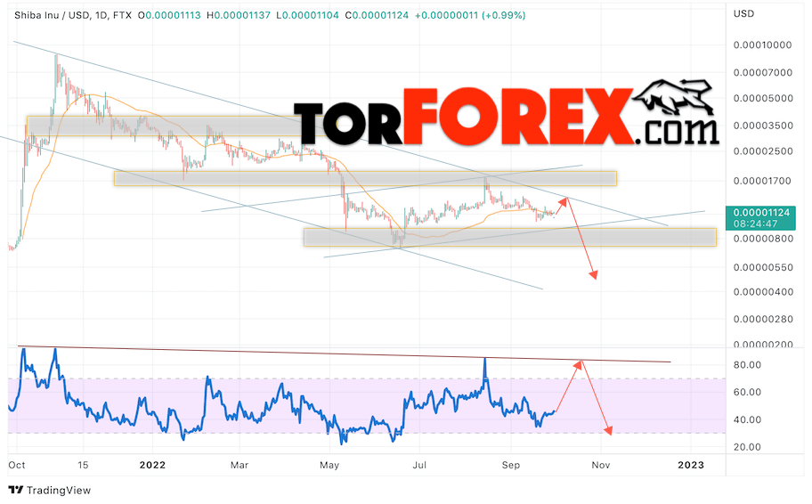Click the 0.00005000 price axis label
This screenshot has width=812, height=504.
tap(762, 99)
